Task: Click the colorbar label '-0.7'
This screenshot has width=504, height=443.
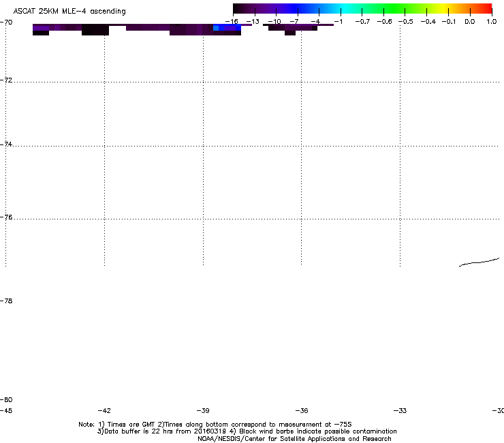Action: 362,22
